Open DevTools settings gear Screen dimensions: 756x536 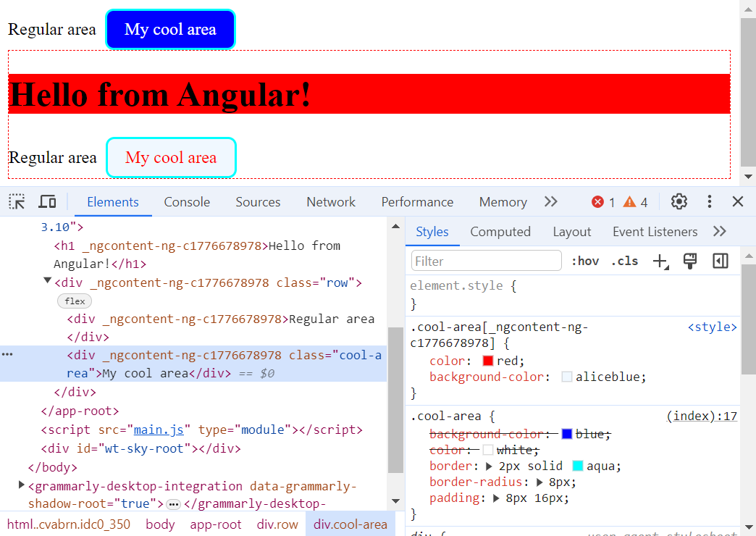tap(679, 201)
